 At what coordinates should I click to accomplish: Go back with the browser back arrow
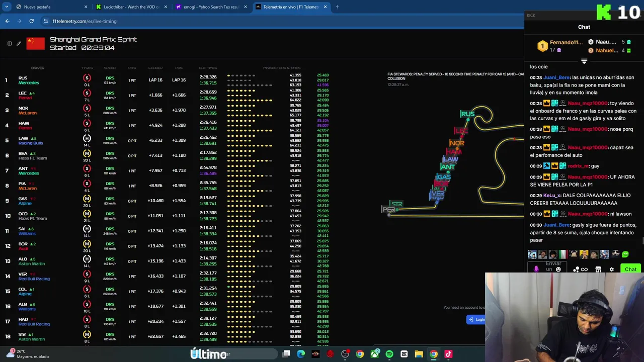pyautogui.click(x=7, y=21)
